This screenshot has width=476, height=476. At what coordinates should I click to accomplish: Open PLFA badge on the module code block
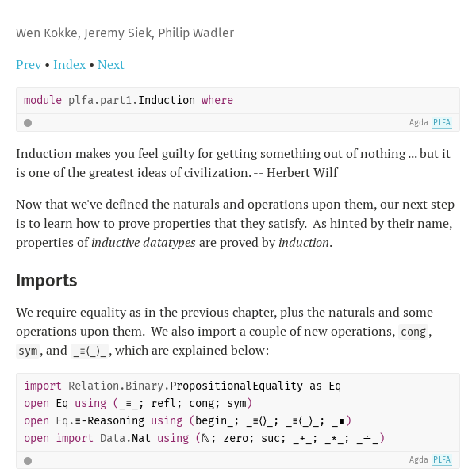(442, 123)
